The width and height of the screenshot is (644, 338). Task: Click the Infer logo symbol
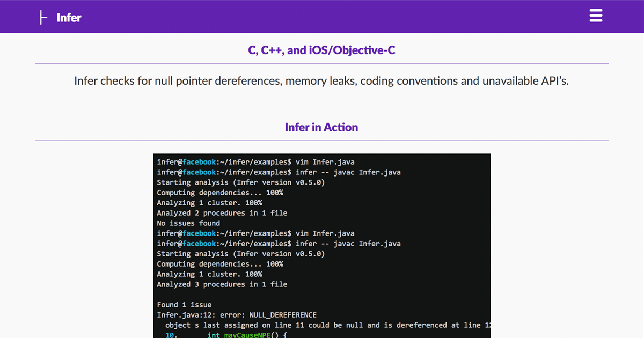[41, 18]
